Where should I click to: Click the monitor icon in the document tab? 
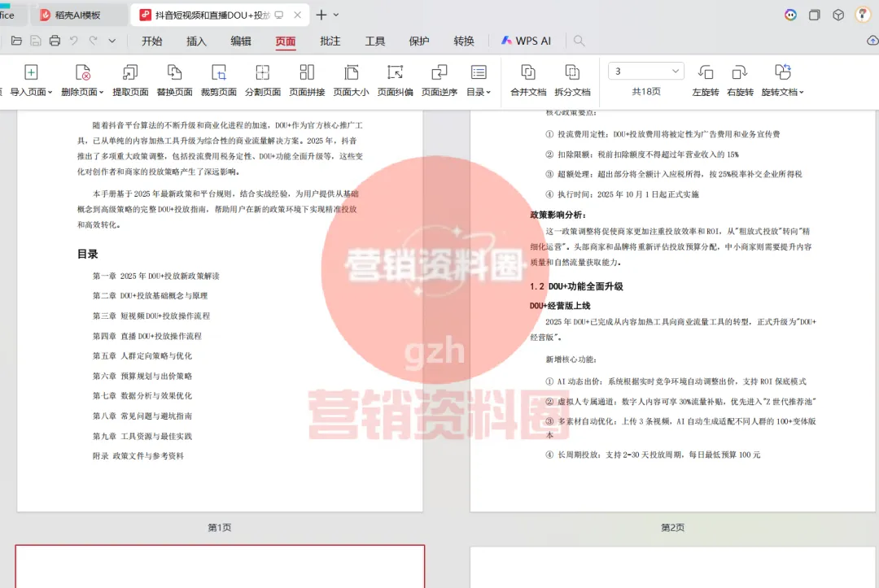(x=279, y=15)
